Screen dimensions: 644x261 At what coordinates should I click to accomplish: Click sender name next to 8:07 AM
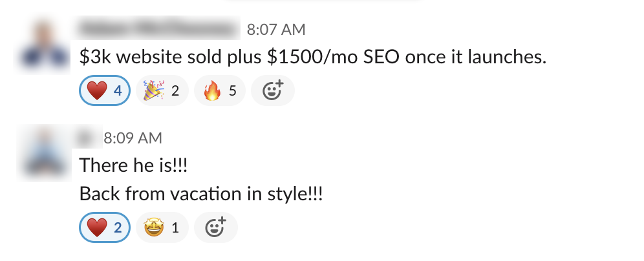[158, 30]
